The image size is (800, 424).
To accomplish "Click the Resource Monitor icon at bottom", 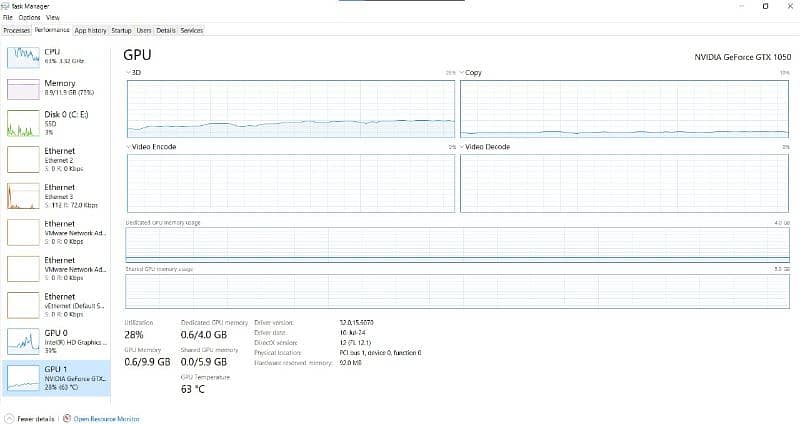I will point(67,418).
